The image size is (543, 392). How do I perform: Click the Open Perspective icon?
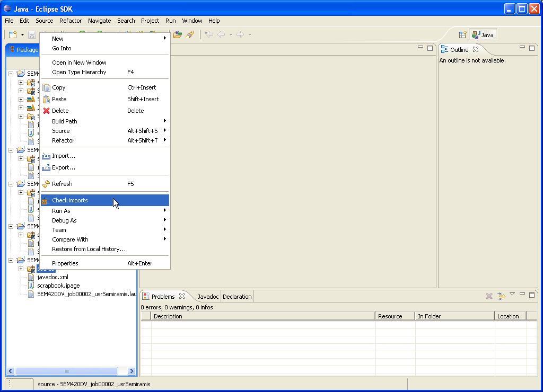click(x=462, y=35)
